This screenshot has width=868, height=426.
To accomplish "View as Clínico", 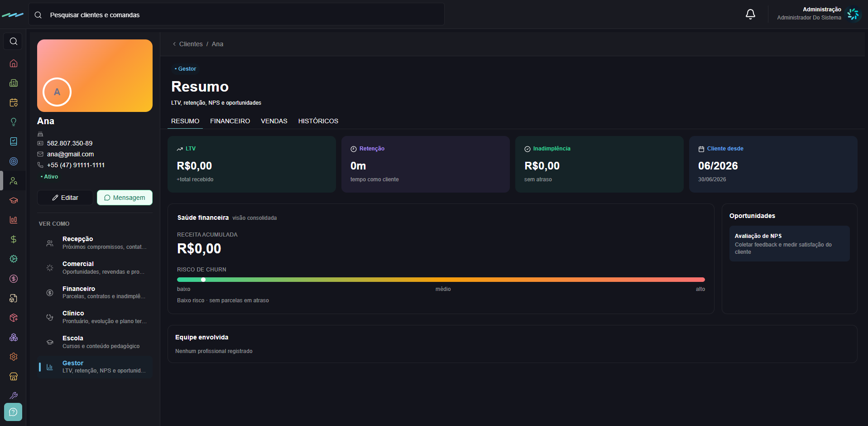I will [x=95, y=317].
